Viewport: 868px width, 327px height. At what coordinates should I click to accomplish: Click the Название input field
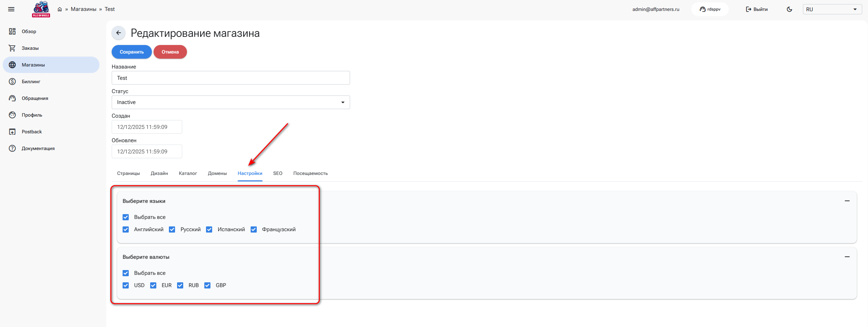click(x=231, y=78)
